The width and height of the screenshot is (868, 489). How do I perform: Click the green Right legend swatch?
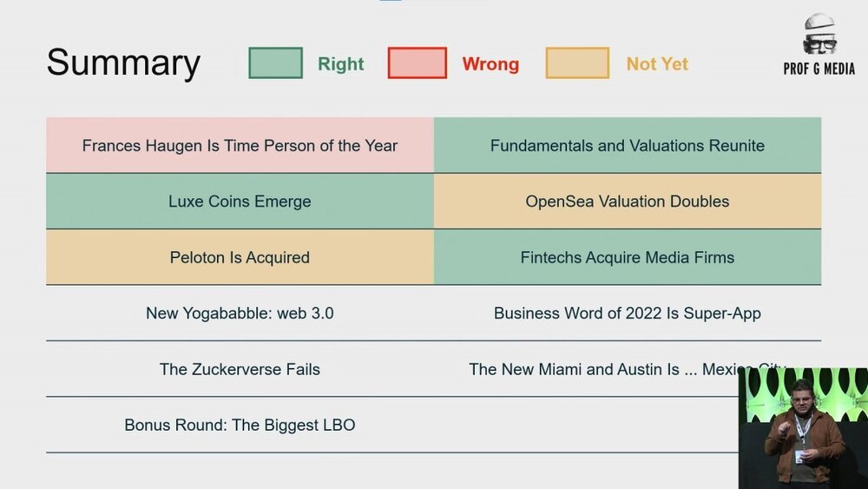(275, 63)
